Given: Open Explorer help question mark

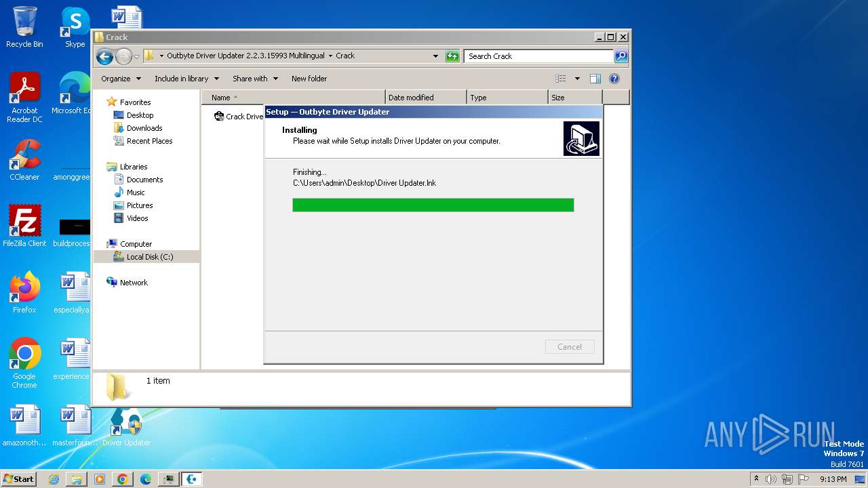Looking at the screenshot, I should [614, 79].
